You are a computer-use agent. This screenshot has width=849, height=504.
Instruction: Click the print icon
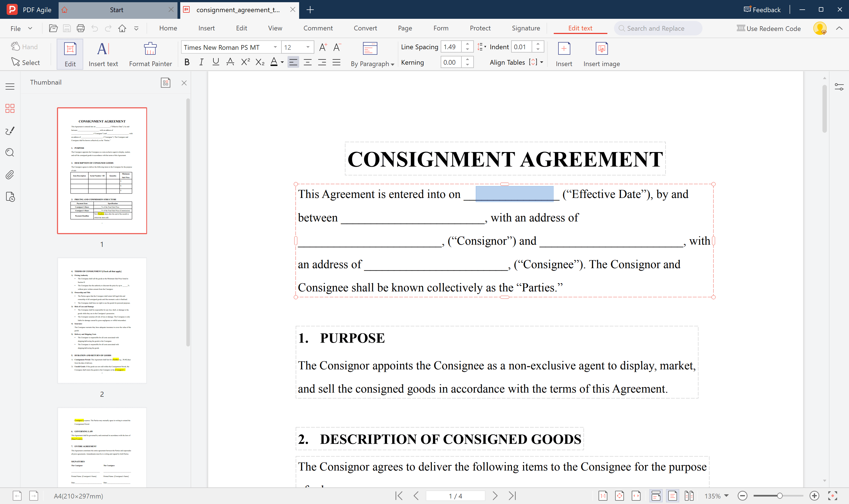tap(80, 28)
